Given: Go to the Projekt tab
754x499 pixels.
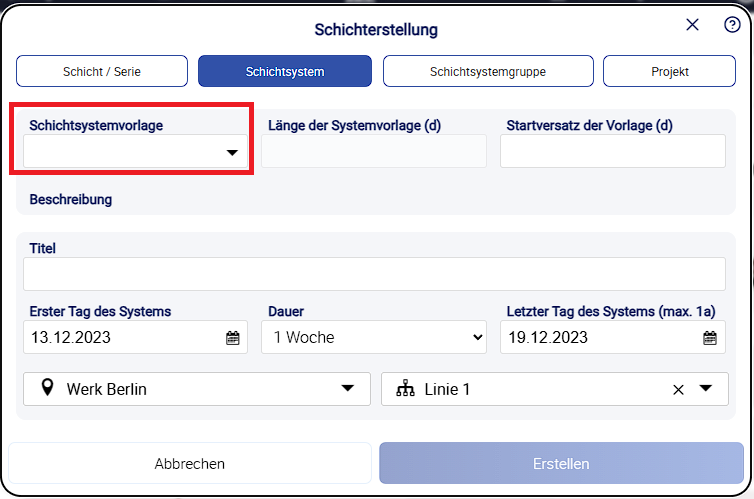Looking at the screenshot, I should (x=667, y=71).
